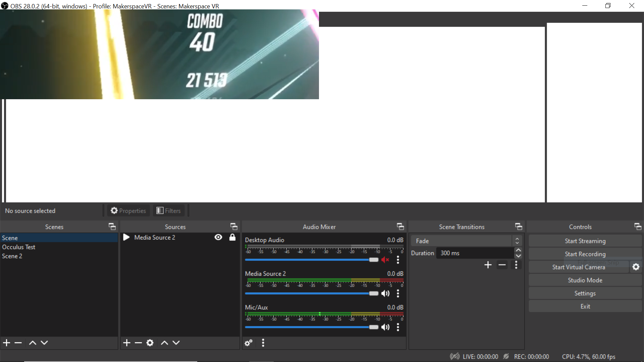The image size is (644, 362).
Task: Select the Occulus Test scene
Action: click(x=18, y=247)
